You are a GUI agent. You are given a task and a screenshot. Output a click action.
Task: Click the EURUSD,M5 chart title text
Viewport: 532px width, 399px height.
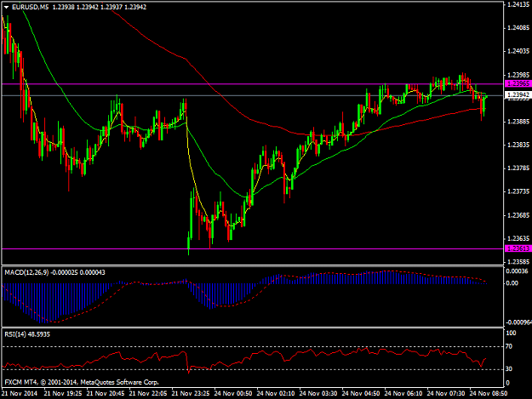pyautogui.click(x=30, y=7)
